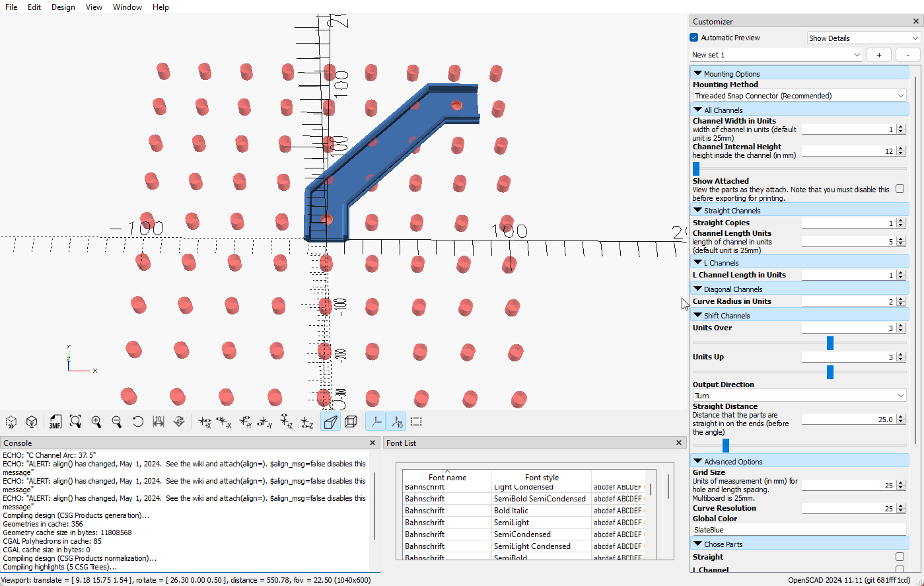This screenshot has height=586, width=924.
Task: Click the Straight Distance slider handle
Action: point(725,445)
